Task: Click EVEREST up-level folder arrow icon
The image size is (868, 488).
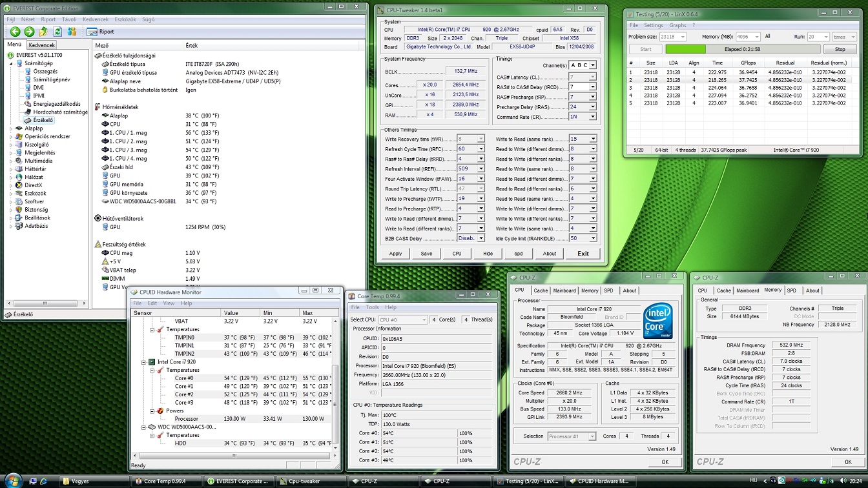Action: pyautogui.click(x=43, y=32)
